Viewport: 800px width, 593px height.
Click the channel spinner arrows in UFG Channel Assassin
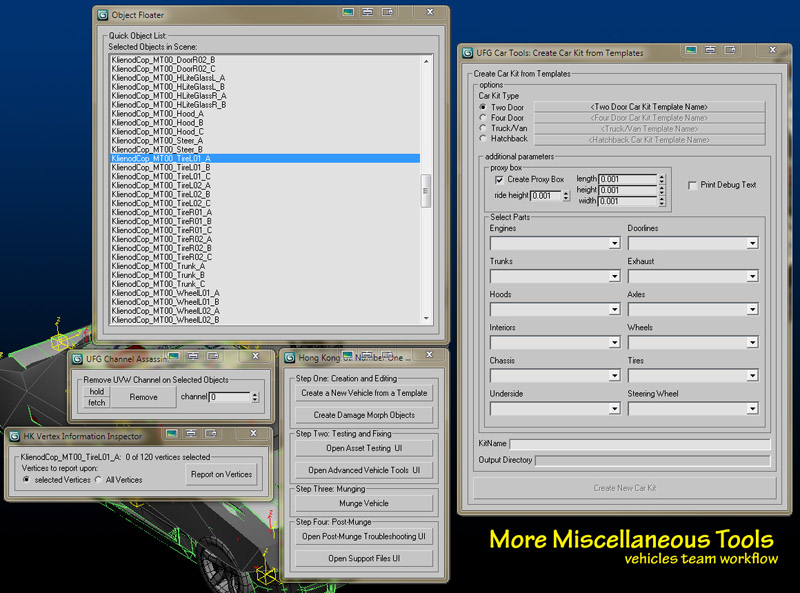pyautogui.click(x=255, y=397)
